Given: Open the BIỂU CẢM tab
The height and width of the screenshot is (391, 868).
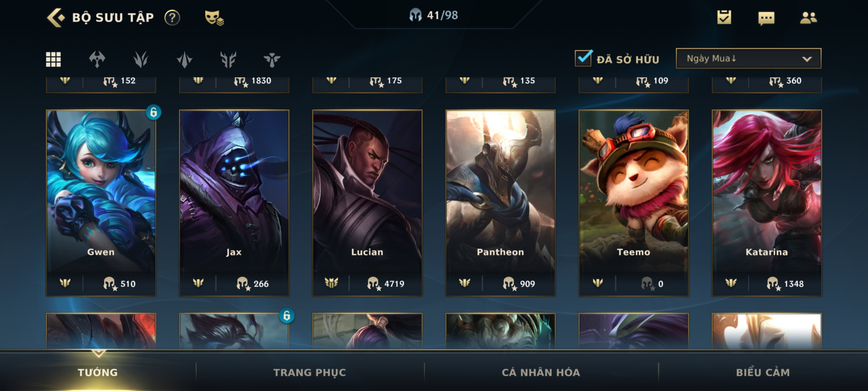Looking at the screenshot, I should 763,372.
